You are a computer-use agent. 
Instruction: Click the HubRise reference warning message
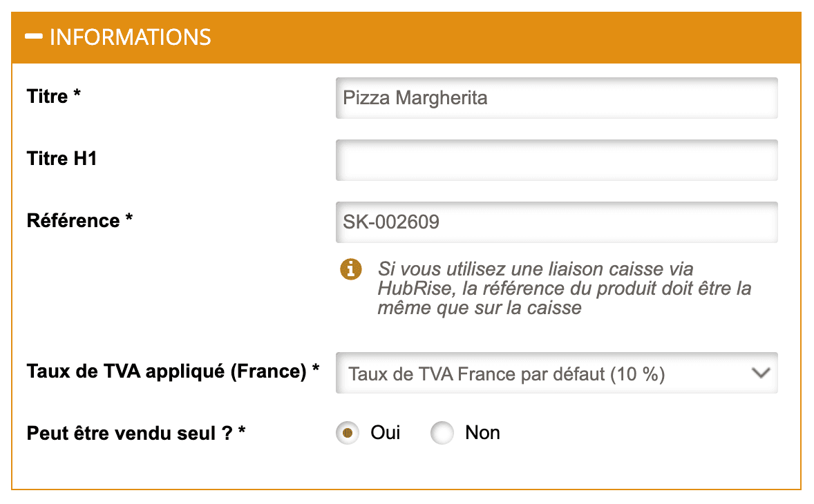[563, 289]
